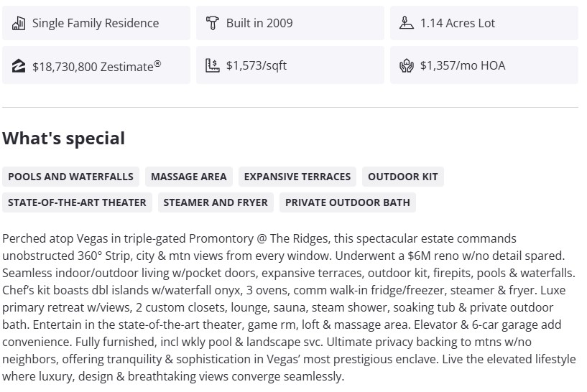587x392 pixels.
Task: Choose the EXPANSIVE TERRACES tag
Action: click(297, 177)
